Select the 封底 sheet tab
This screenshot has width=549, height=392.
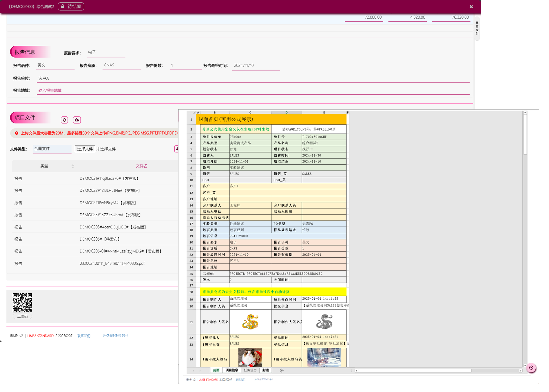[x=265, y=370]
